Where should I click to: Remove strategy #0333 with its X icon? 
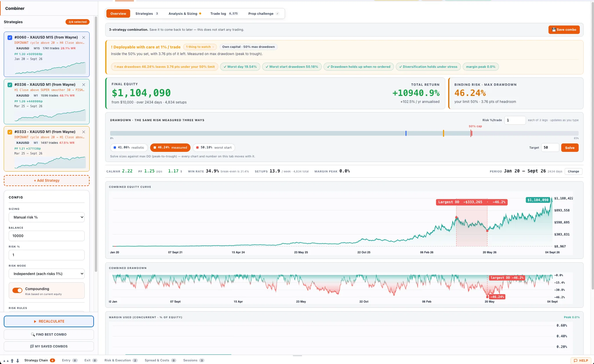click(83, 132)
